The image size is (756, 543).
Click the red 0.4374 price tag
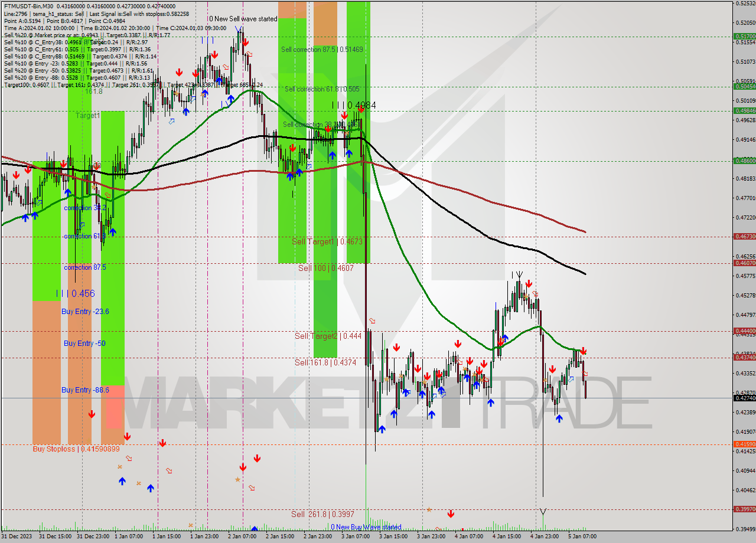[744, 357]
